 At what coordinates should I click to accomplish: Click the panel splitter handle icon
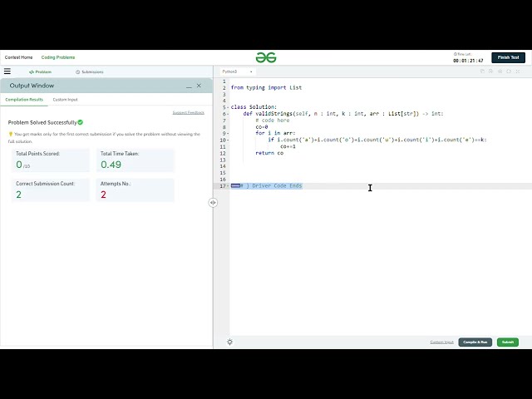pyautogui.click(x=213, y=203)
